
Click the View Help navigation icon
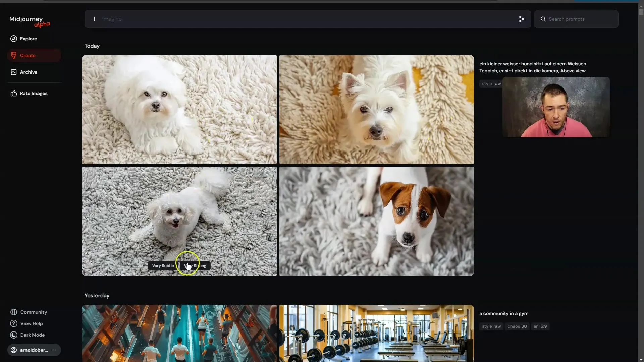[x=13, y=323]
